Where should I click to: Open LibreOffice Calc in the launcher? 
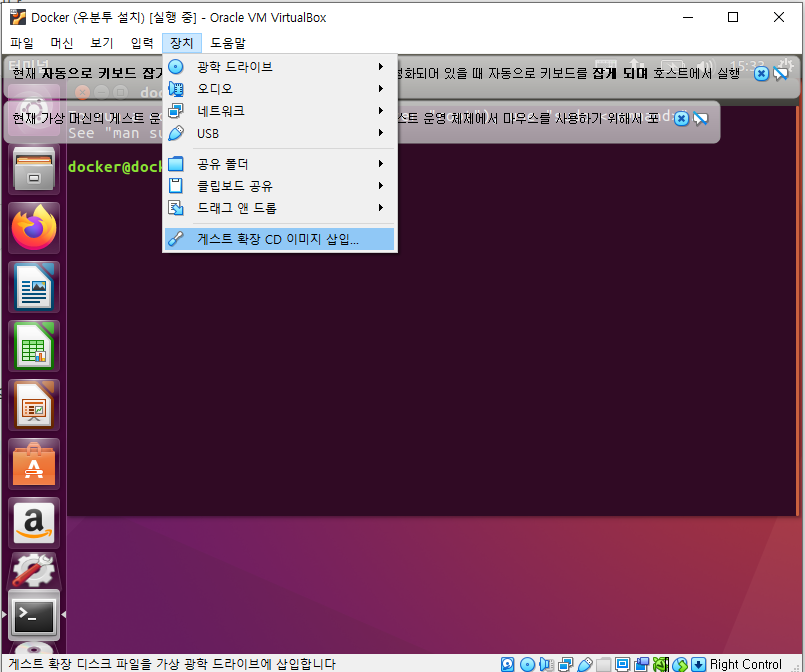coord(34,346)
